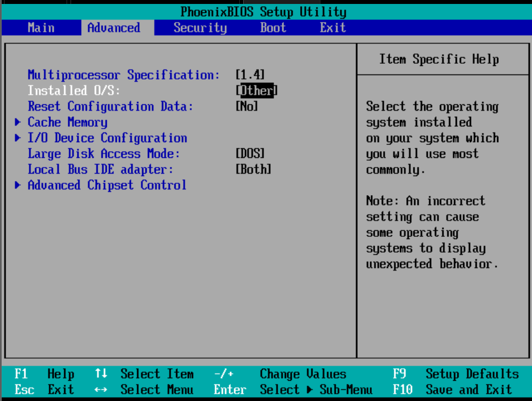Click the Select the operating system help text
Image resolution: width=532 pixels, height=401 pixels.
tap(432, 138)
